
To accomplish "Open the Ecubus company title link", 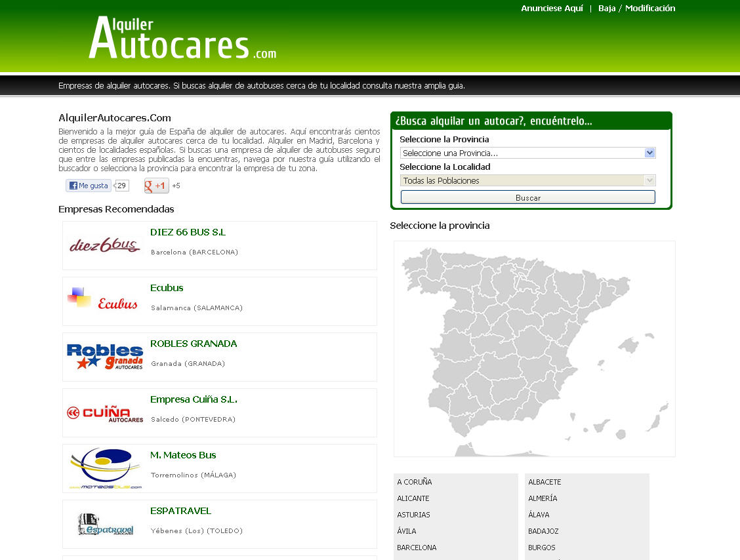I will 167,288.
